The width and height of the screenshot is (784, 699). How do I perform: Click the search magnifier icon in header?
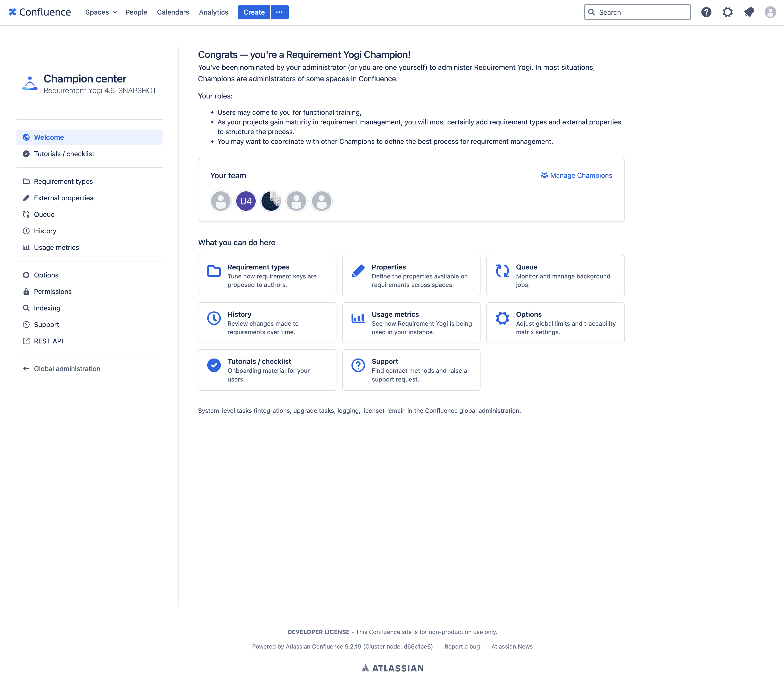click(x=592, y=12)
